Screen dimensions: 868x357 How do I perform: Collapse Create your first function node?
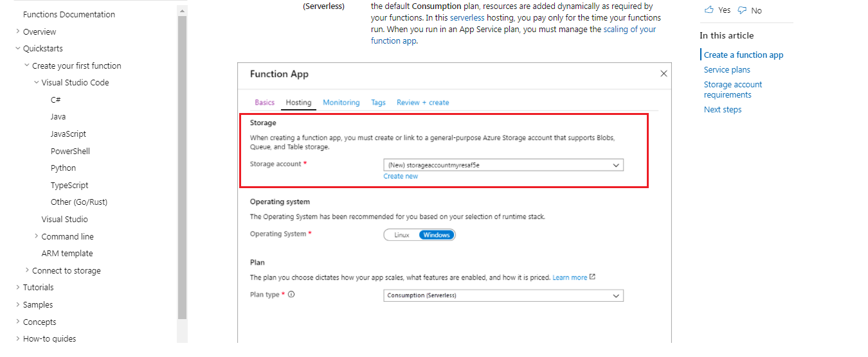26,65
